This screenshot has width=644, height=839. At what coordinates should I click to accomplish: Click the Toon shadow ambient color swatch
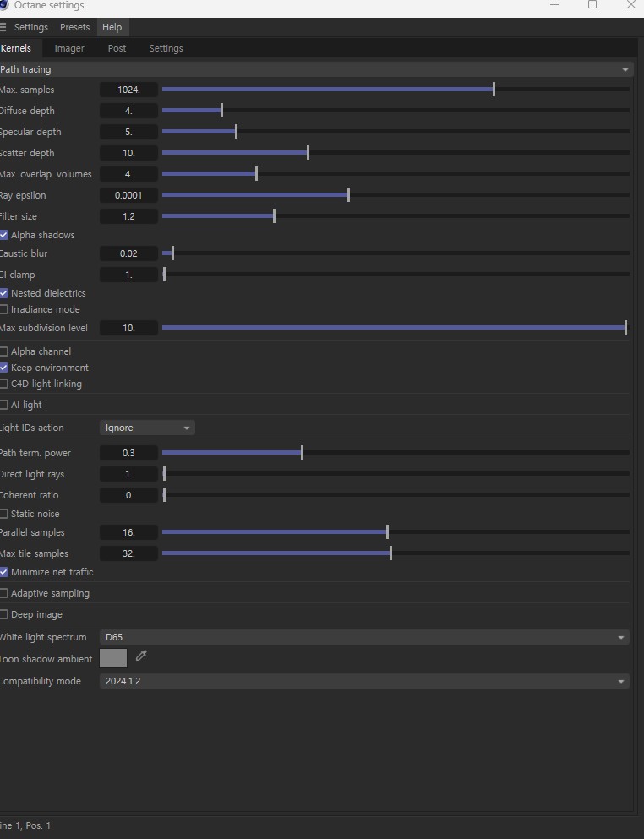pyautogui.click(x=113, y=658)
